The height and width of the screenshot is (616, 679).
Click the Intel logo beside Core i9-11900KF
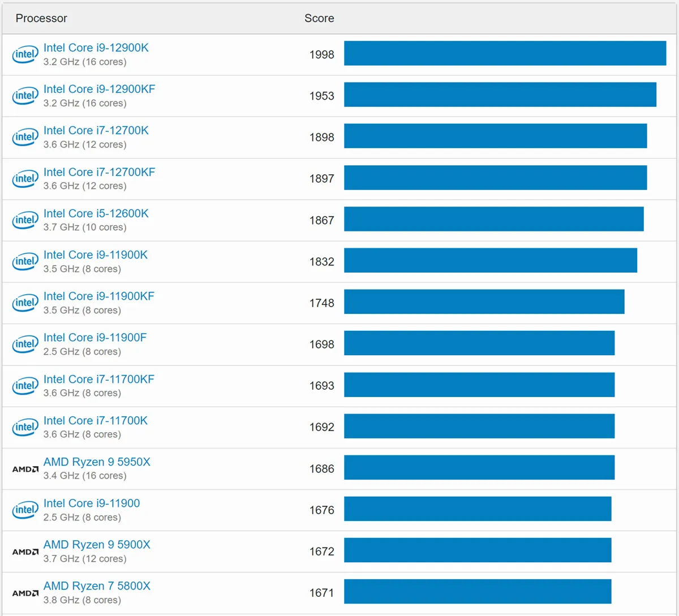point(25,303)
